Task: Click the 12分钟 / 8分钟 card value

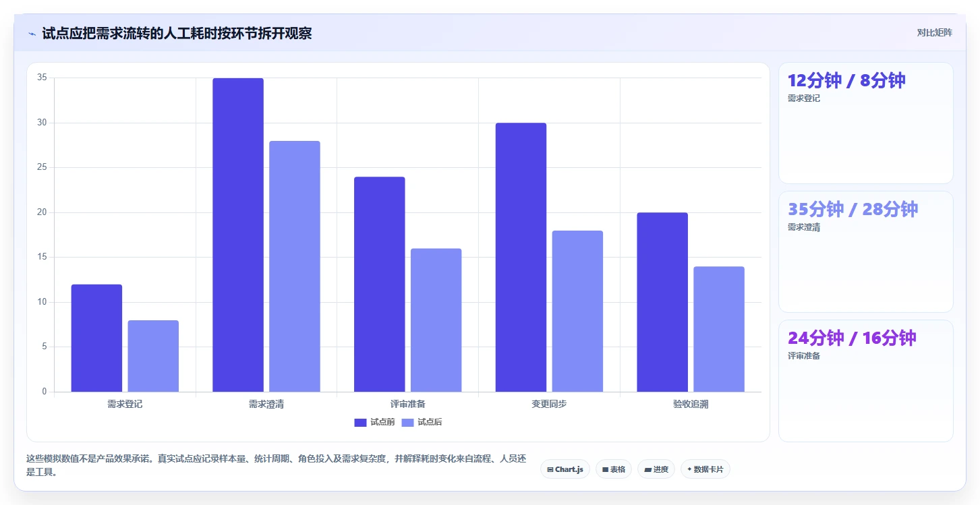Action: pos(846,80)
